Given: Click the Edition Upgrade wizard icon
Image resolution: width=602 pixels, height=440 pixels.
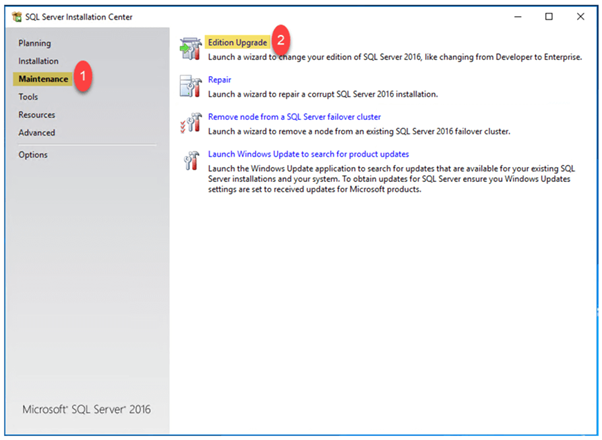Looking at the screenshot, I should (x=191, y=49).
